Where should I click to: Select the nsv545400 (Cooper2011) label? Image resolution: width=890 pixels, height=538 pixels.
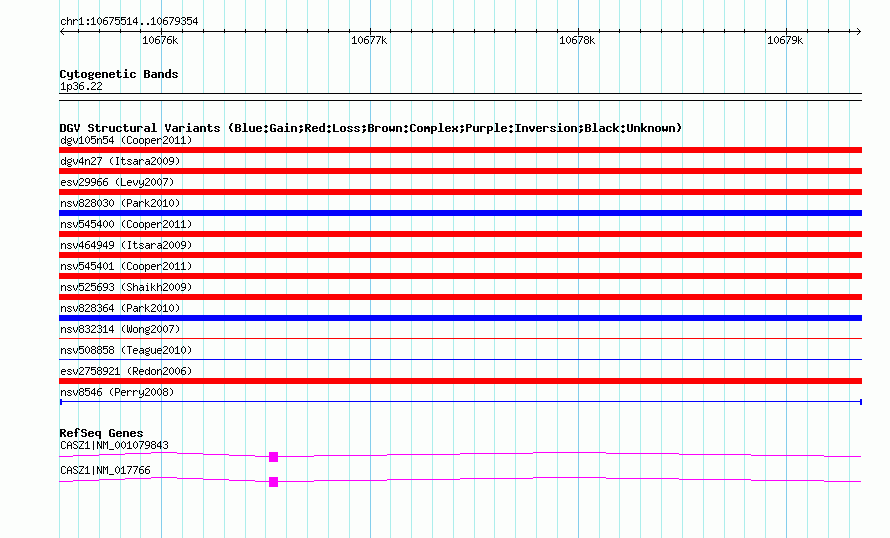(126, 224)
